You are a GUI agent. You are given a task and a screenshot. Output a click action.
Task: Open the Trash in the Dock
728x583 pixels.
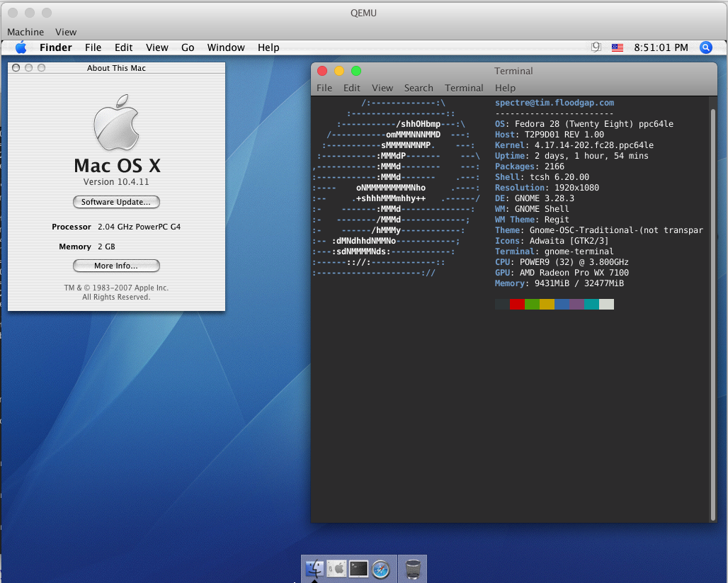(413, 569)
